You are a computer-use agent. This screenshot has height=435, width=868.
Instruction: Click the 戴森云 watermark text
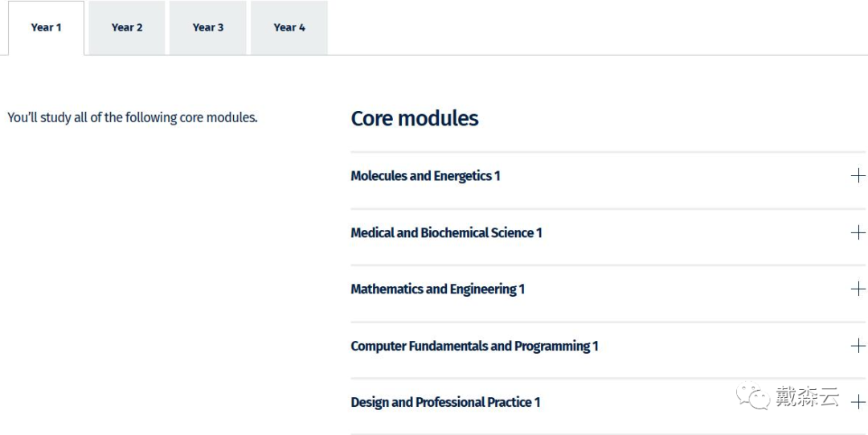coord(807,396)
